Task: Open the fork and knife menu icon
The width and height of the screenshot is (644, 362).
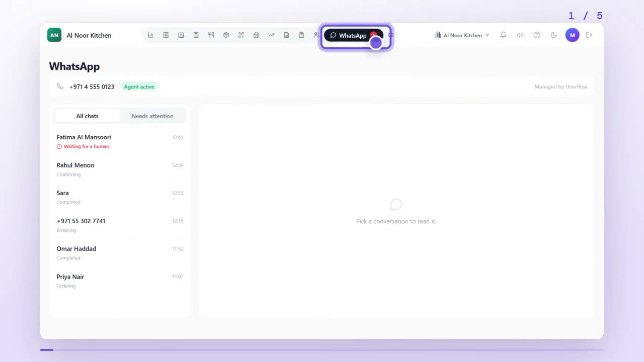Action: point(211,35)
